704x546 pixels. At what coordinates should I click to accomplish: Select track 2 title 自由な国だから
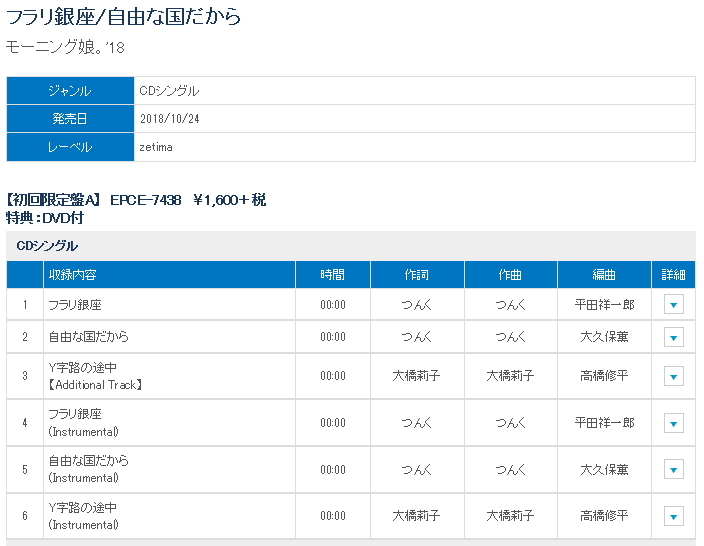88,337
